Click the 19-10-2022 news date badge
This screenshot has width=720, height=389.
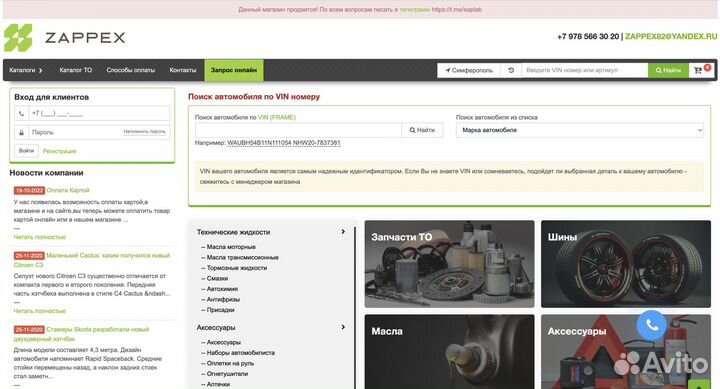click(29, 190)
